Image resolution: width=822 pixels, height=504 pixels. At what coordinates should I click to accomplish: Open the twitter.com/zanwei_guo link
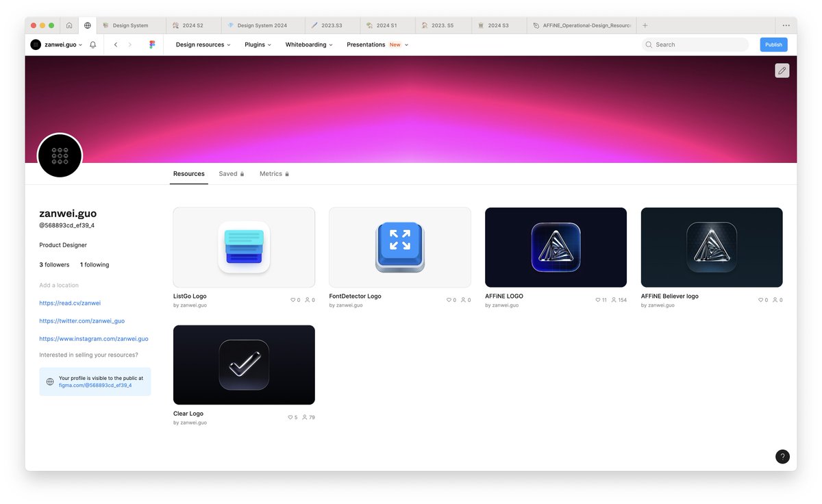82,320
